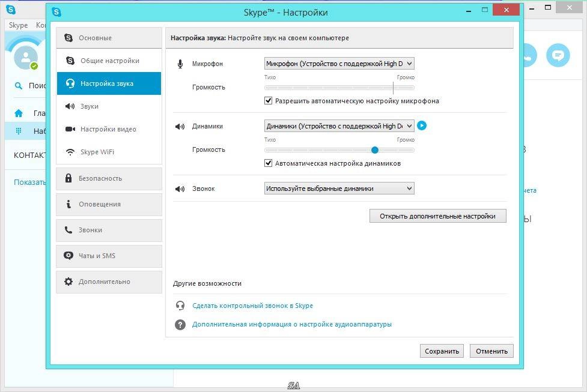
Task: Click Показать link in main Skype window
Action: [x=29, y=182]
